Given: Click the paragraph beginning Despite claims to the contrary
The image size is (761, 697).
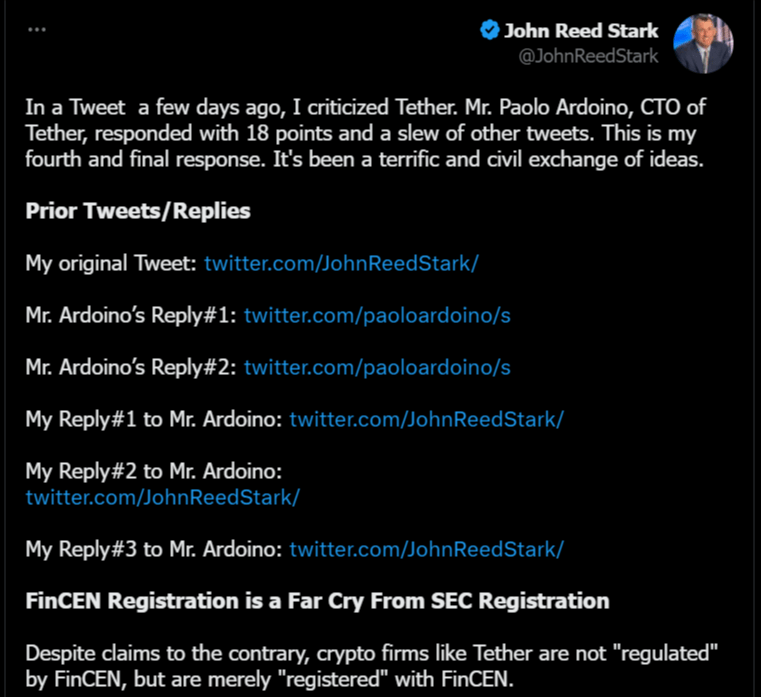Looking at the screenshot, I should [371, 666].
